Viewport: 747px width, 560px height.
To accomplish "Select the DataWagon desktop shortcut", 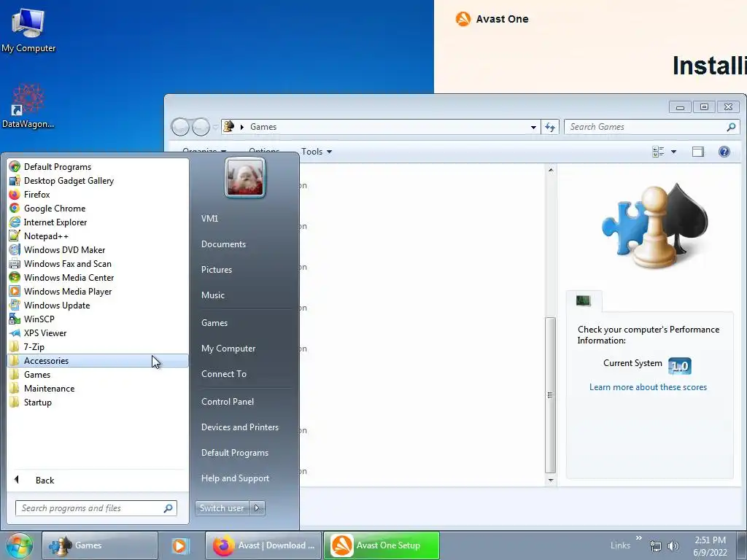I will pos(28,106).
